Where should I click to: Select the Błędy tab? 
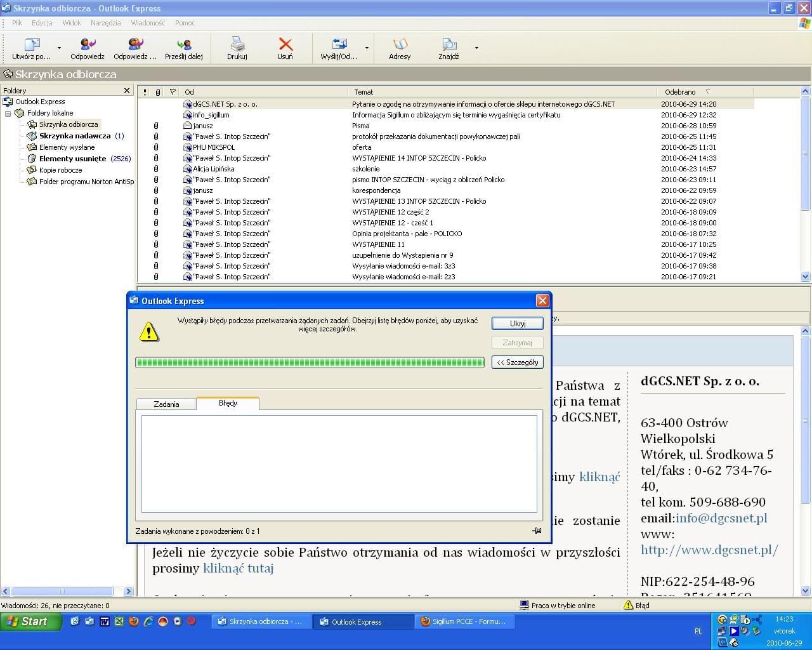(228, 403)
